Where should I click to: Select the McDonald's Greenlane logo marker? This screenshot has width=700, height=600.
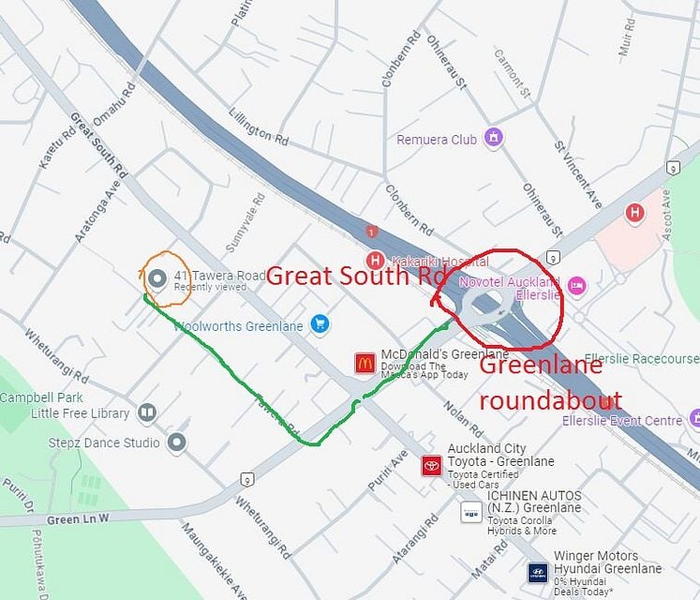click(365, 363)
